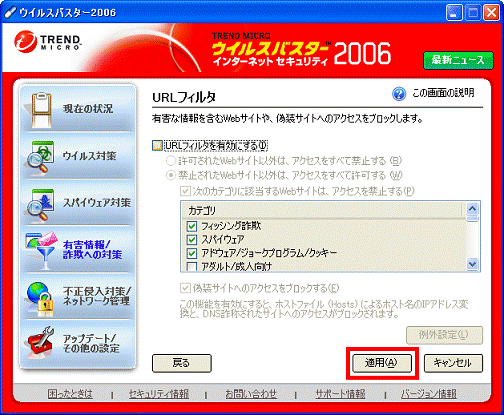504x415 pixels.
Task: Click the title bar pill icon
Action: point(10,12)
